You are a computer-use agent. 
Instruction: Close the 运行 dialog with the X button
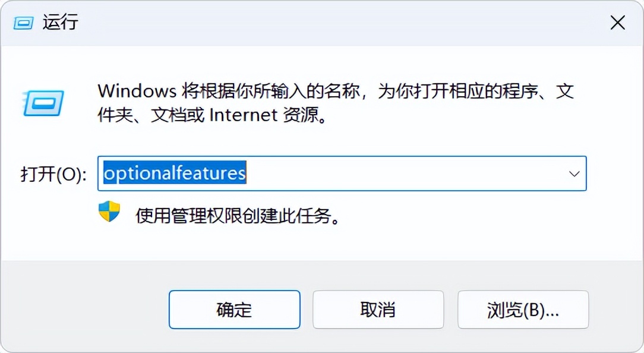click(618, 23)
